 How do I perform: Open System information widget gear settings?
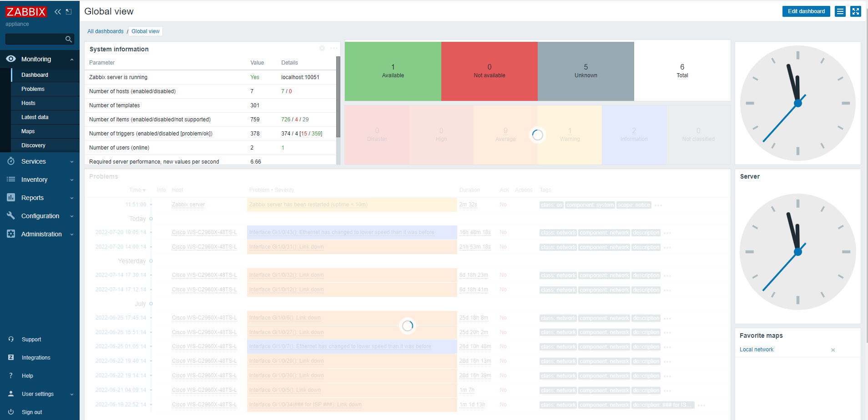click(x=322, y=48)
